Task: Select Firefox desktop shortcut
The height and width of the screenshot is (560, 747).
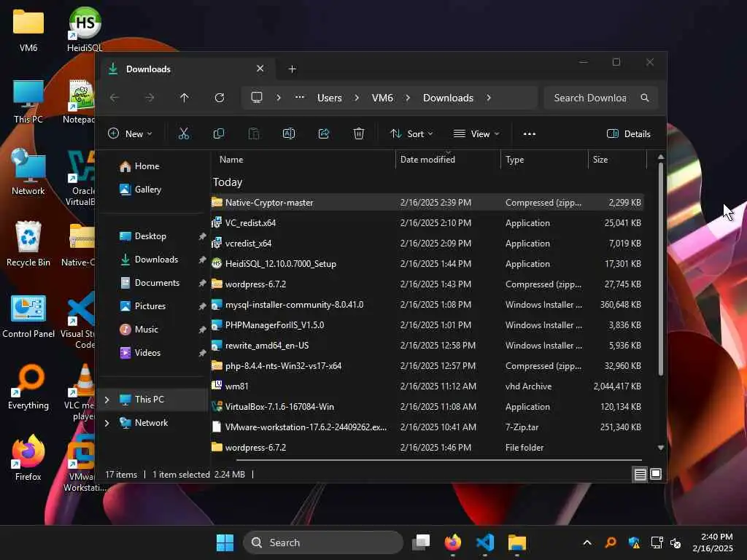Action: click(28, 458)
